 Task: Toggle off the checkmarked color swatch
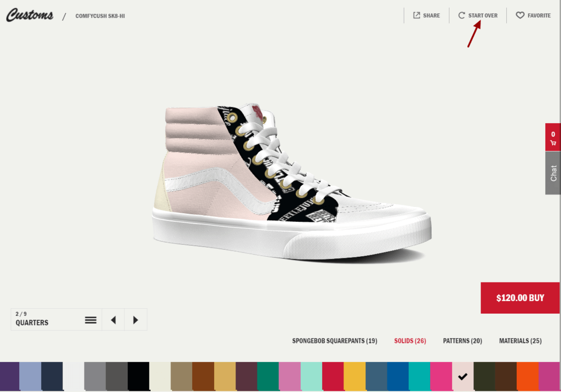(463, 376)
